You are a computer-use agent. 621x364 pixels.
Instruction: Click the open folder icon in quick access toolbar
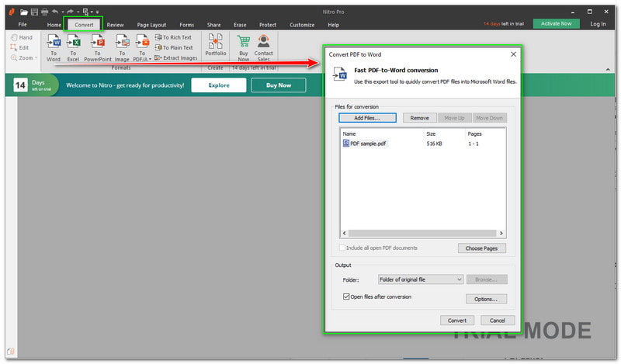point(24,12)
